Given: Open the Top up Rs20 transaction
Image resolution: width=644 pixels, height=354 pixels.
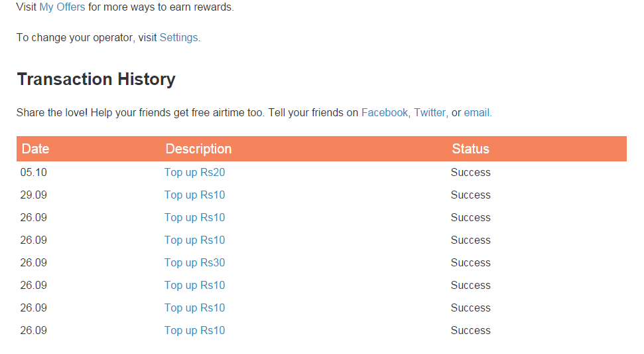Looking at the screenshot, I should pos(194,172).
